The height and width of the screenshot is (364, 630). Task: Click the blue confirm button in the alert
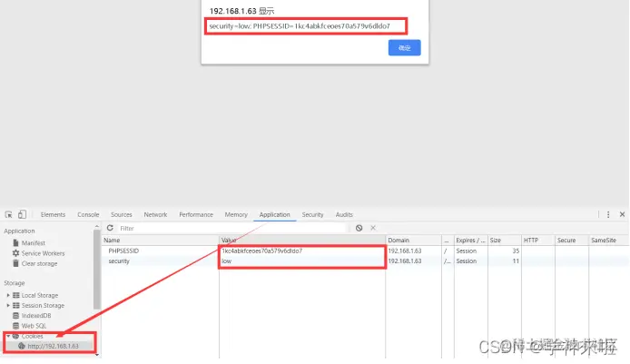(405, 48)
